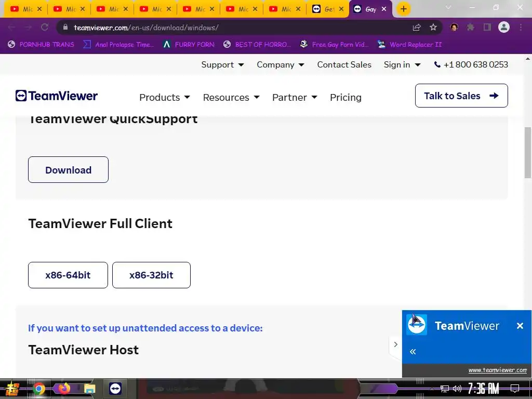Reload the page with the refresh icon
532x399 pixels.
[45, 27]
